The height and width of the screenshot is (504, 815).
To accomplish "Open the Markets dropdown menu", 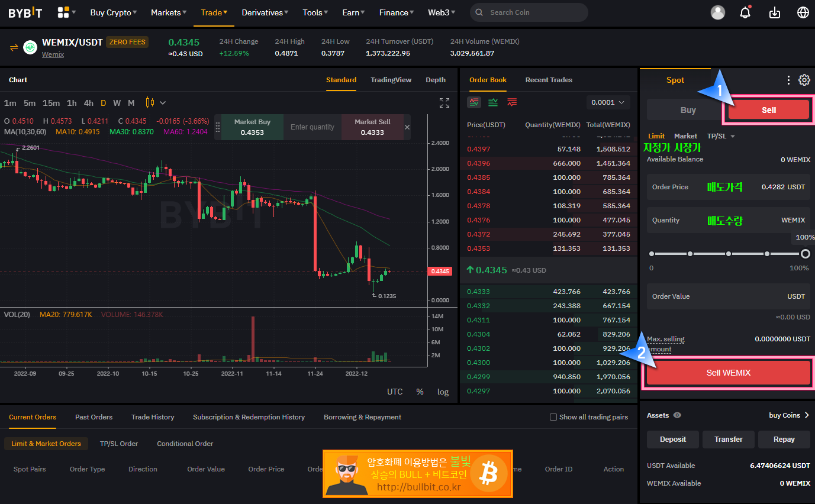I will pyautogui.click(x=169, y=12).
